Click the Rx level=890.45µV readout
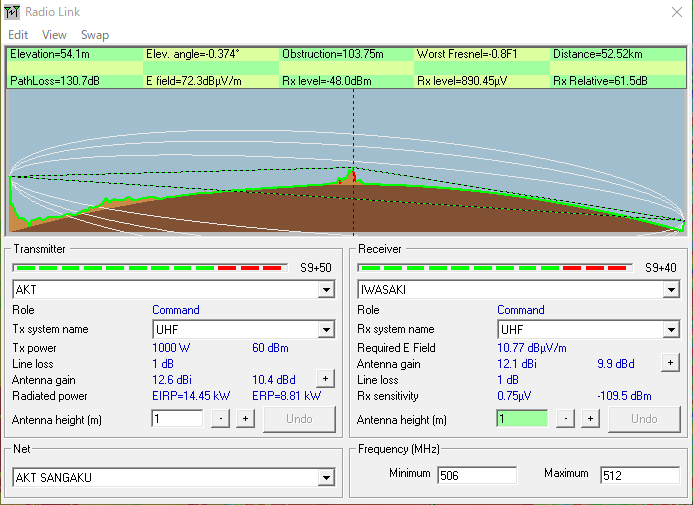 click(x=462, y=81)
